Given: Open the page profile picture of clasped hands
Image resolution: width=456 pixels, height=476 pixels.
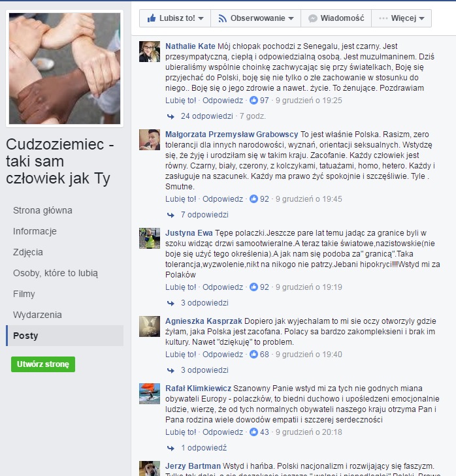Looking at the screenshot, I should 65,69.
